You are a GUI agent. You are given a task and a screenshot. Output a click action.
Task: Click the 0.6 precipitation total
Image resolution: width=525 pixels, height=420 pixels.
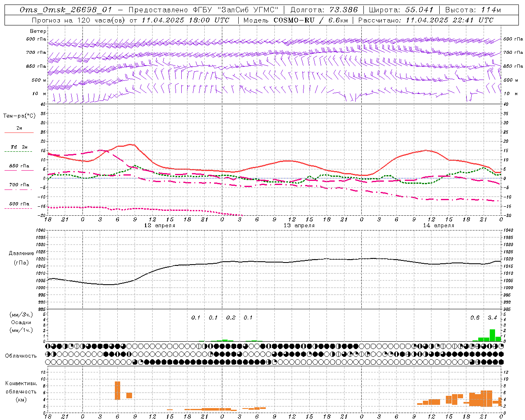(475, 318)
